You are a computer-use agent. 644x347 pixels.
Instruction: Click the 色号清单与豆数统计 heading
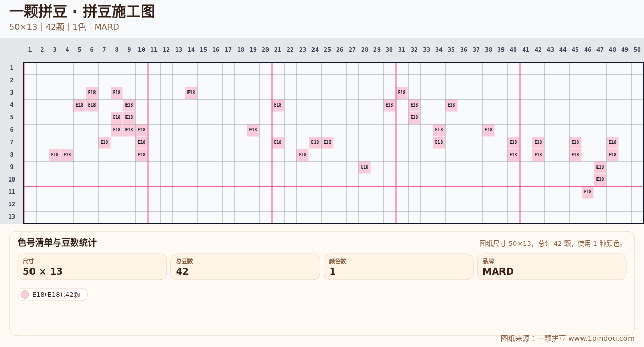point(57,243)
